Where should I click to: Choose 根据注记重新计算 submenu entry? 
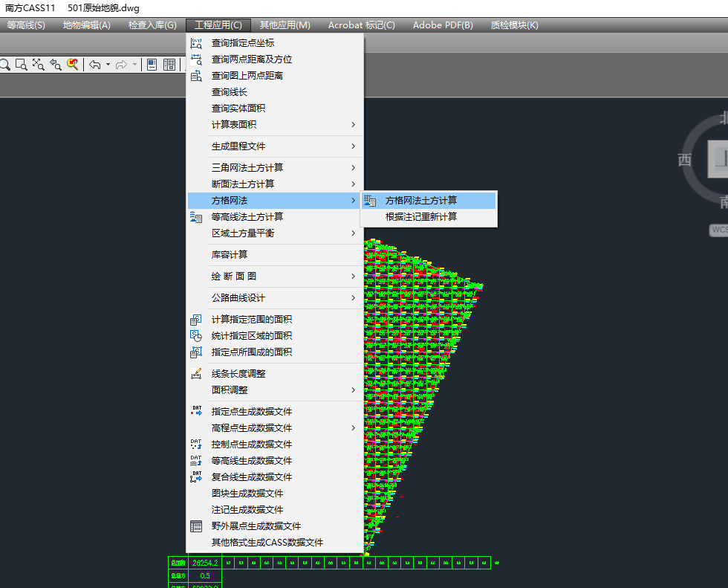pos(420,217)
